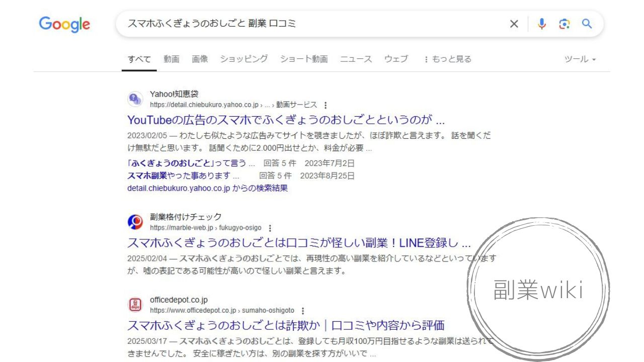
Task: Open three-dot menu for marble-web.jp result
Action: pos(270,228)
